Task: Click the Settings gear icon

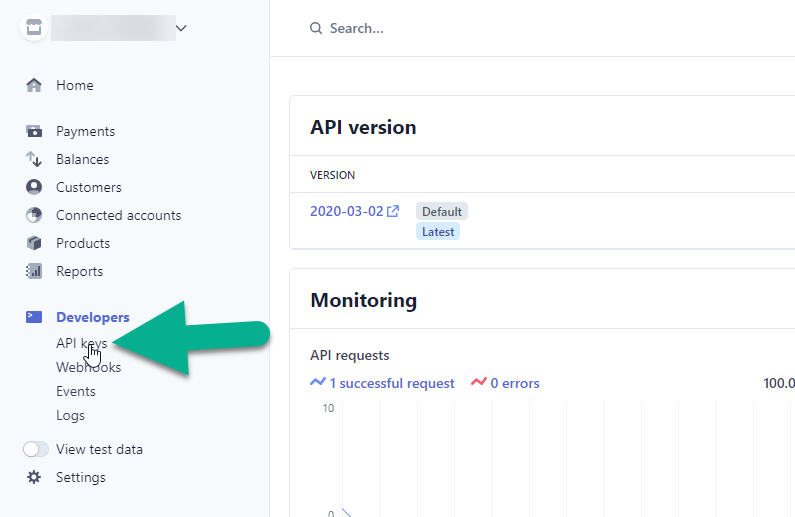Action: click(x=34, y=477)
